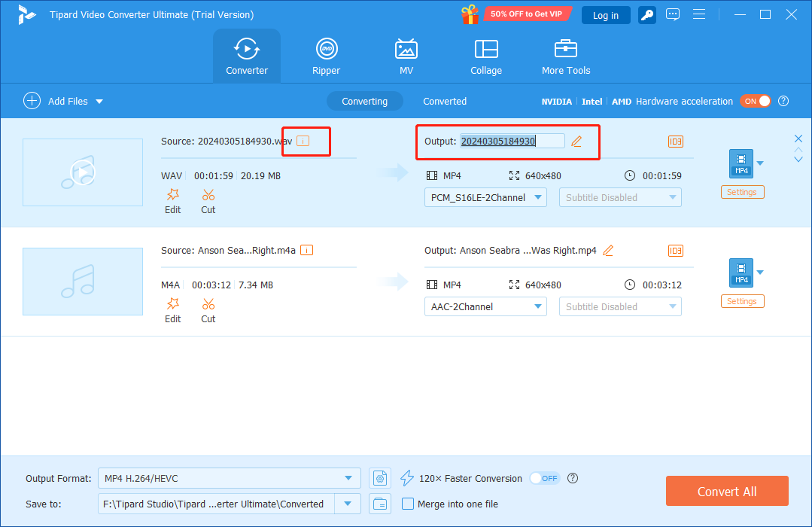
Task: Click the 7.34 MB file size text
Action: [256, 285]
